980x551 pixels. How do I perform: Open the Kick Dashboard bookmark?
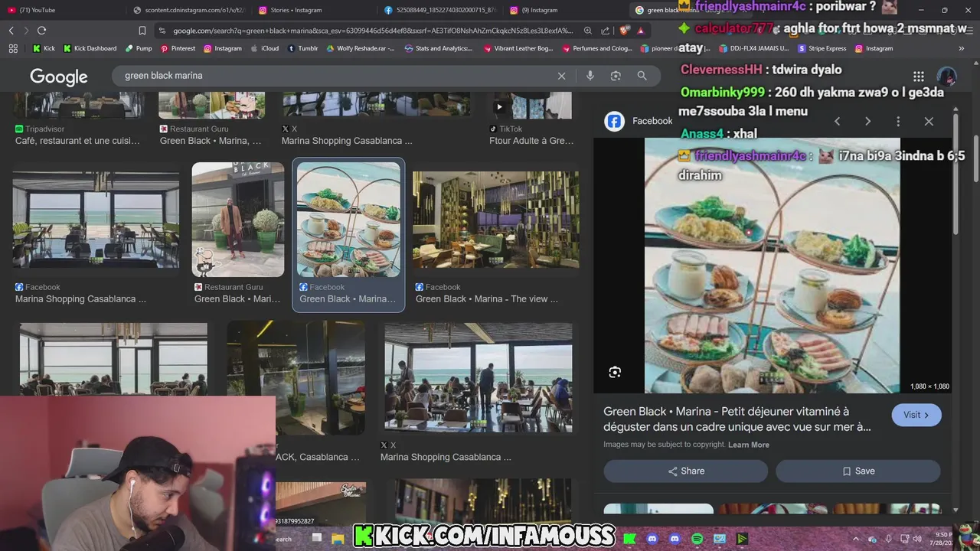90,48
